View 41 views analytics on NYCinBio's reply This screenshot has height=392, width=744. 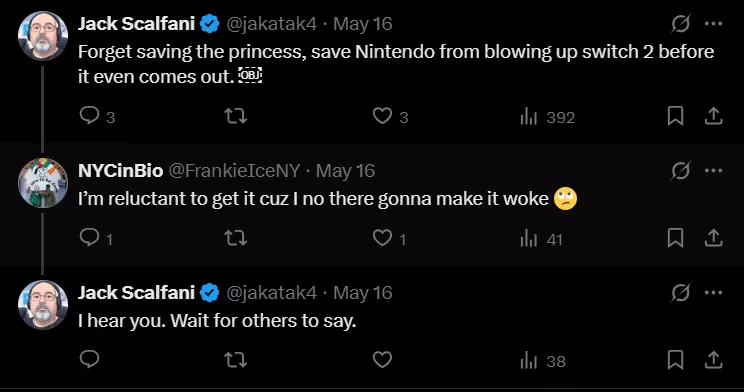pos(541,239)
